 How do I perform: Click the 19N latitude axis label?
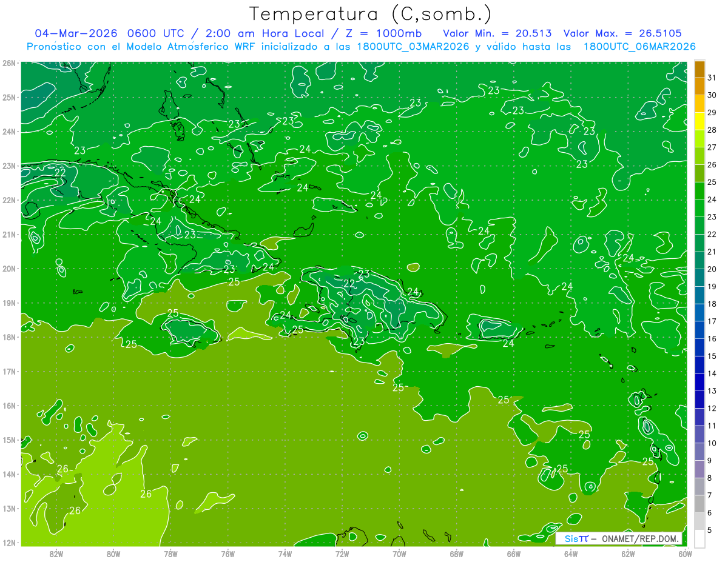tap(9, 303)
